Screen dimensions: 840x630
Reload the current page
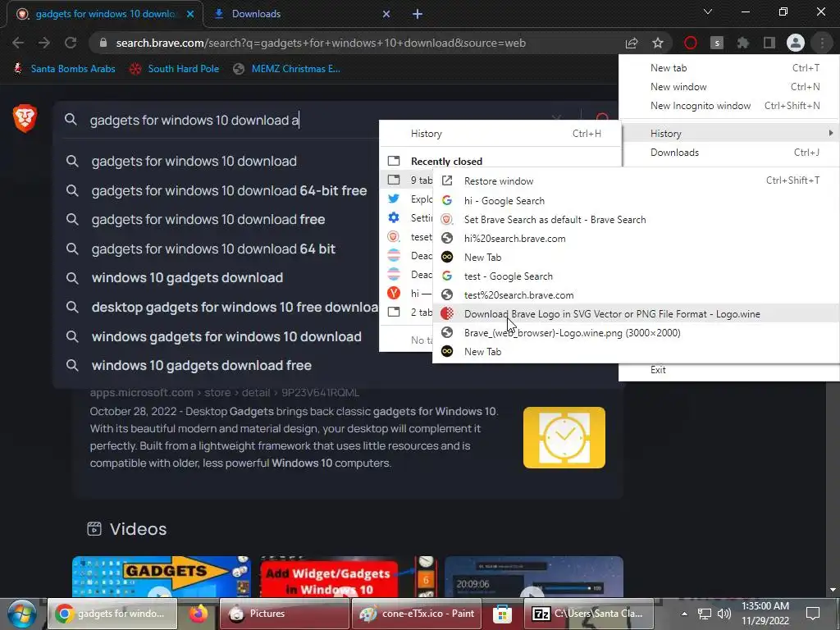click(x=71, y=43)
